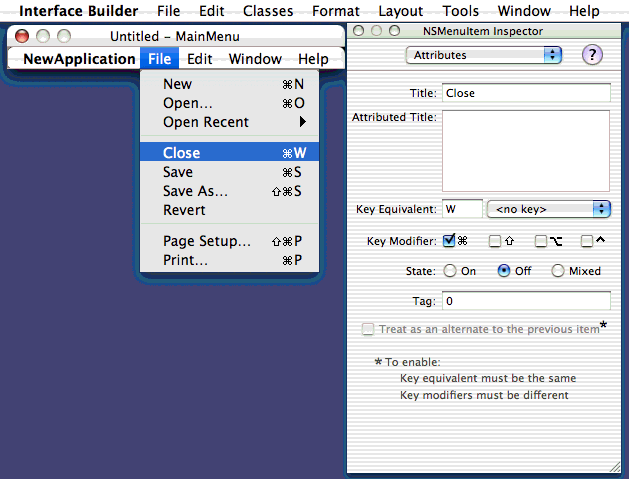Click the Edit item in MainMenu window
The image size is (629, 479).
point(200,59)
